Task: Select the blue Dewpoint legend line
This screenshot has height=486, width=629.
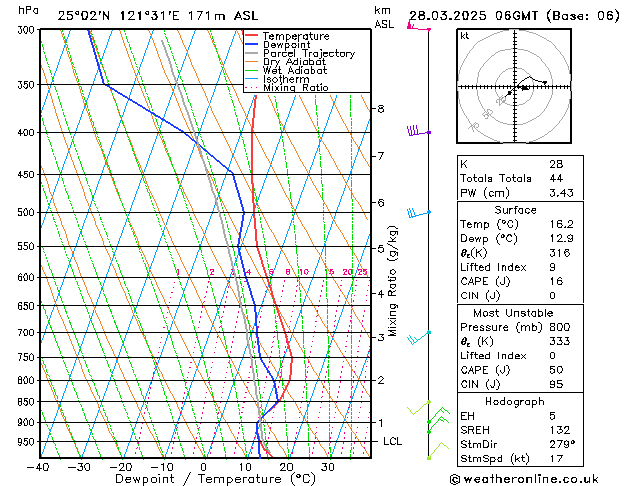Action: [251, 45]
